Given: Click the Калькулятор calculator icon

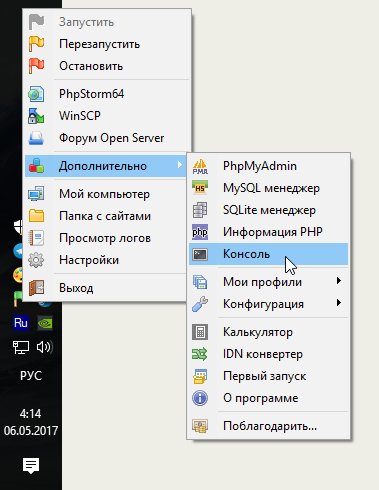Looking at the screenshot, I should pos(200,332).
